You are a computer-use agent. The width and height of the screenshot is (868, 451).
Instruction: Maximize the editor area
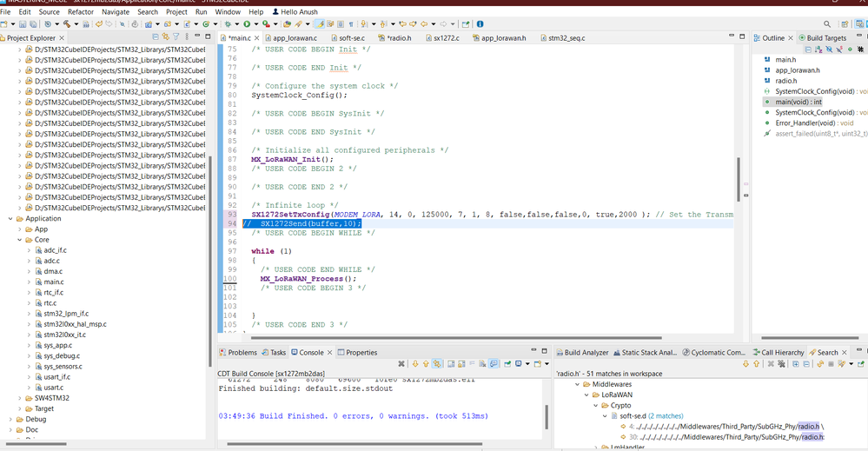tap(742, 36)
